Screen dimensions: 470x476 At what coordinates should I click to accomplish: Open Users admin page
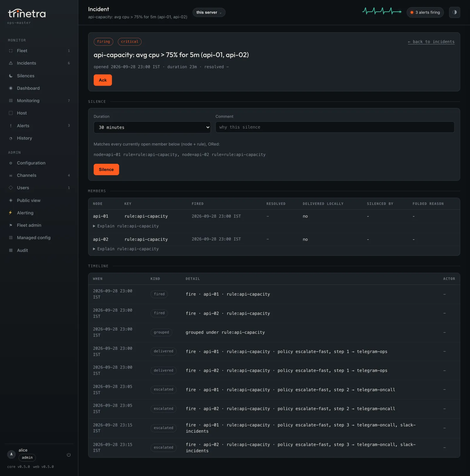click(39, 188)
